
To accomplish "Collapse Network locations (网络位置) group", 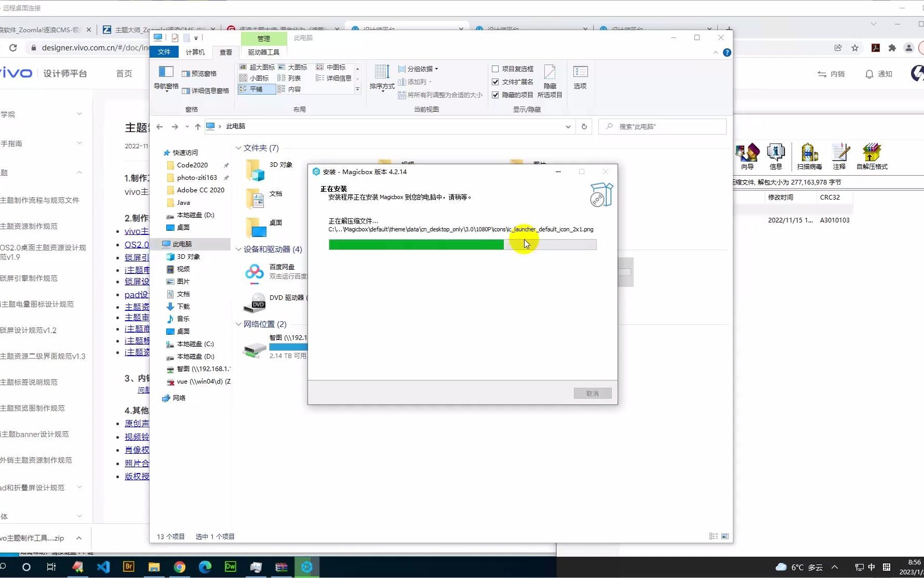I will pos(238,324).
